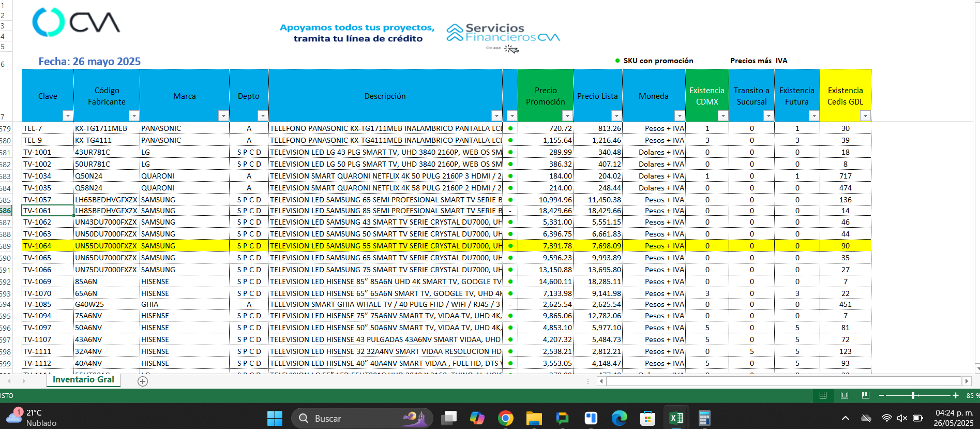Open Google Chrome from the taskbar
This screenshot has width=980, height=429.
click(505, 418)
